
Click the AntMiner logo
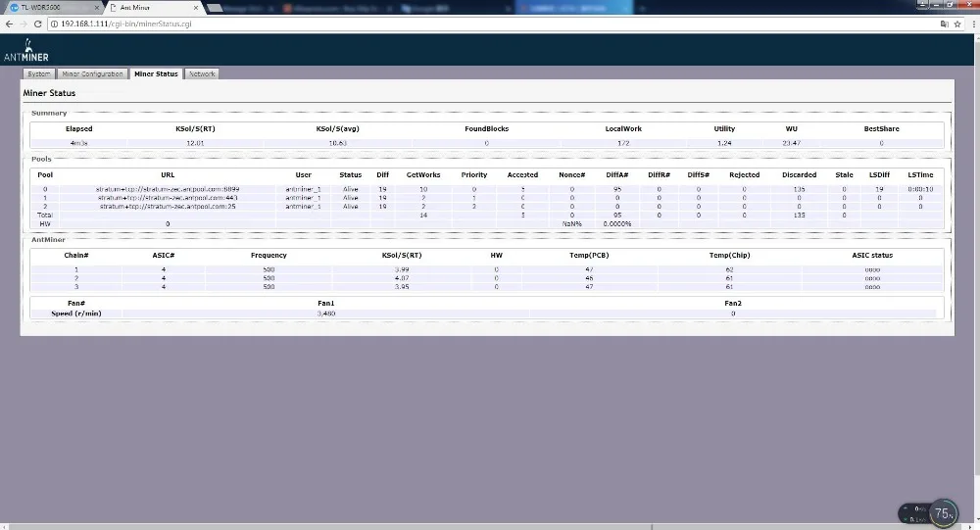[x=24, y=50]
